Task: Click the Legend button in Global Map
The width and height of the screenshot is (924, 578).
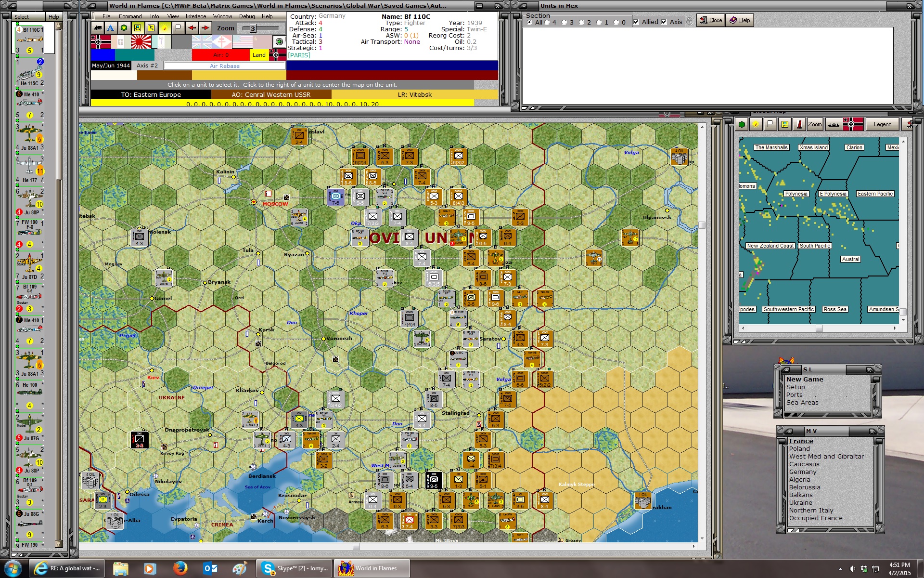Action: click(x=883, y=124)
